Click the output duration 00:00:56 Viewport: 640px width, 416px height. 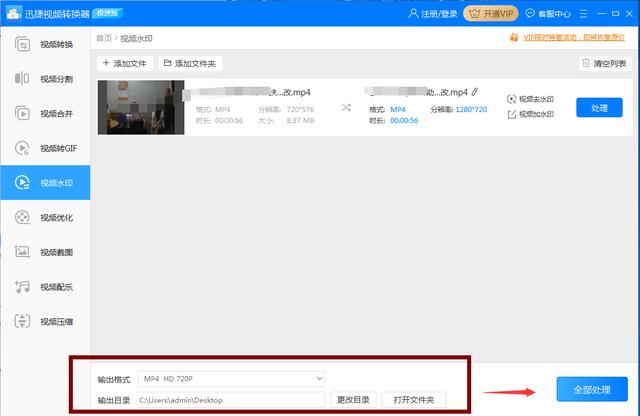point(404,120)
